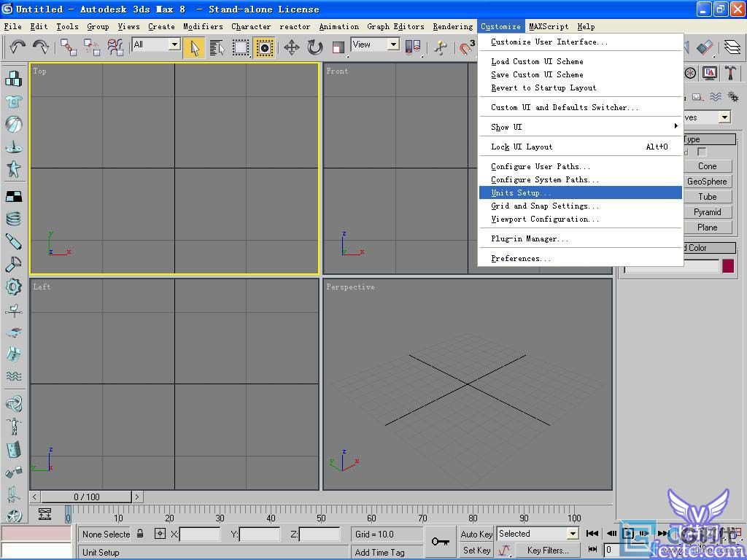This screenshot has height=560, width=747.
Task: Open Plug-in Manager menu entry
Action: tap(580, 238)
